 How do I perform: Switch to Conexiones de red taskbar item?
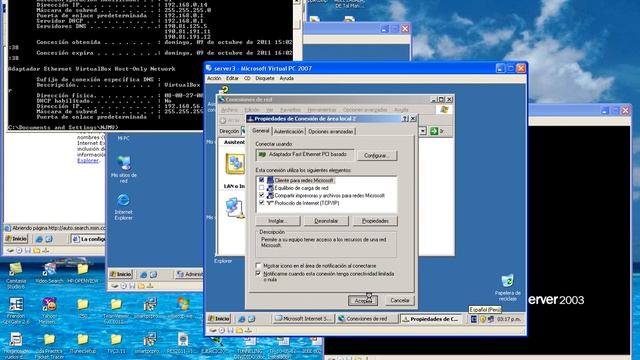pos(367,319)
